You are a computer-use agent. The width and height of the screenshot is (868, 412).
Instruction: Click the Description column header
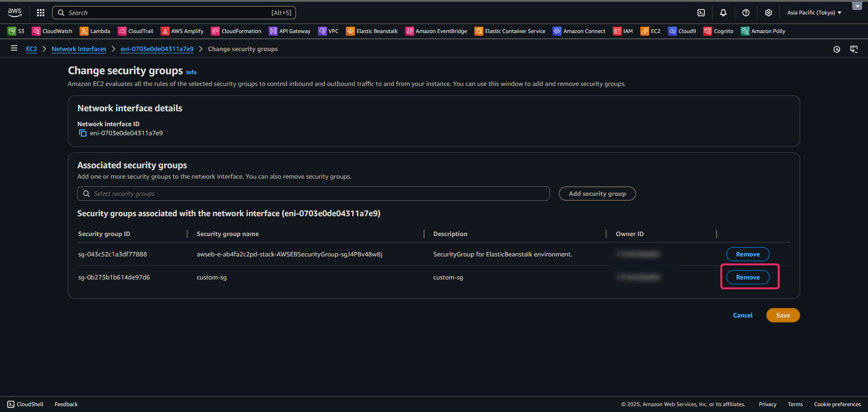450,234
